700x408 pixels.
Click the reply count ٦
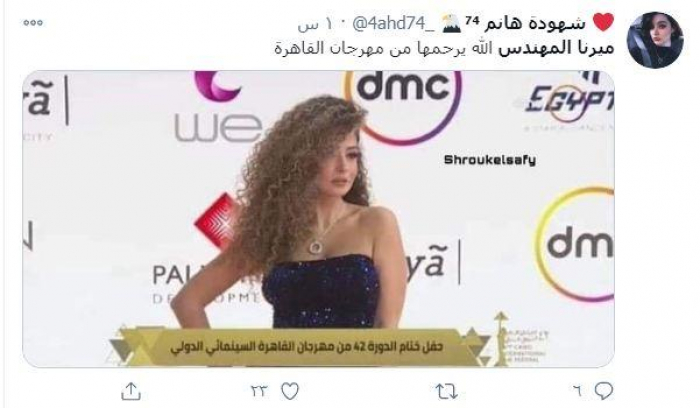pos(578,391)
